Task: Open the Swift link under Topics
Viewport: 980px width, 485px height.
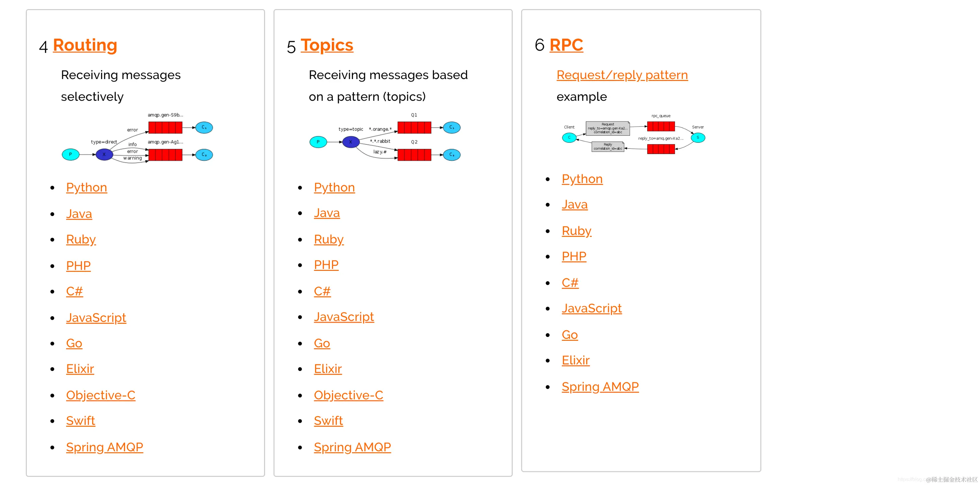Action: point(328,421)
